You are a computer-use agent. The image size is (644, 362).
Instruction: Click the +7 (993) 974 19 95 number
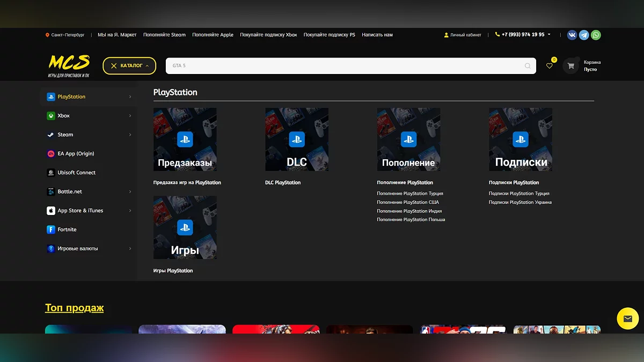coord(523,34)
